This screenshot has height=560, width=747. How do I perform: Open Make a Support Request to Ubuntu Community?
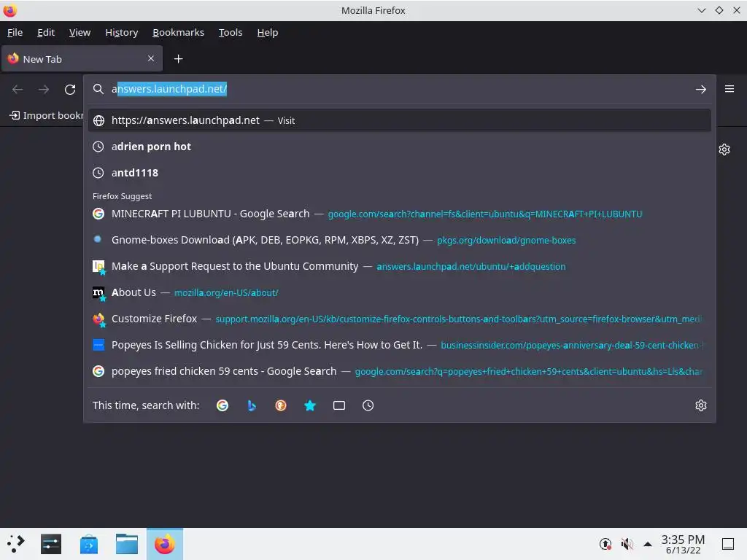tap(399, 266)
